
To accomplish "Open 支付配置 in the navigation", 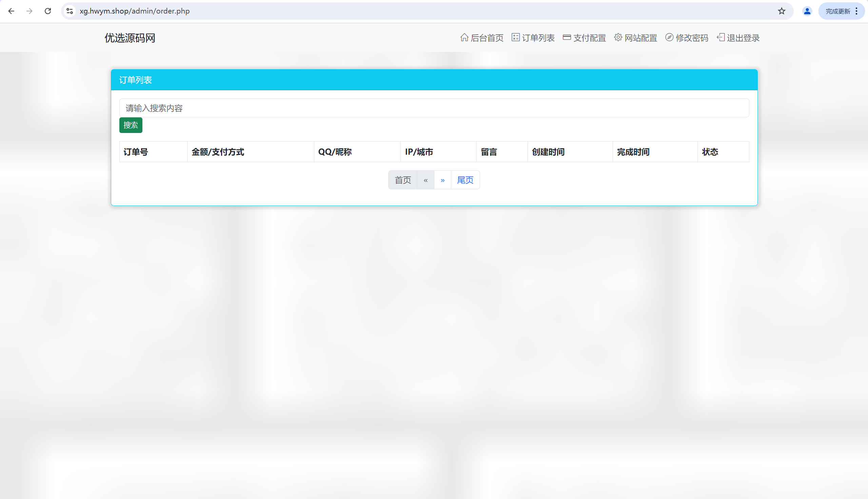I will pyautogui.click(x=585, y=38).
